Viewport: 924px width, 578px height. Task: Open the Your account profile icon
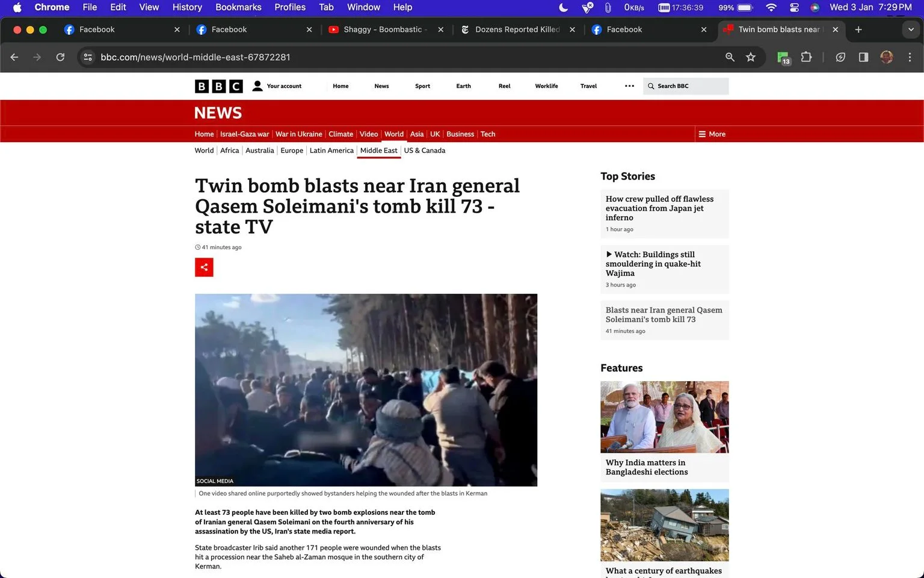click(257, 86)
